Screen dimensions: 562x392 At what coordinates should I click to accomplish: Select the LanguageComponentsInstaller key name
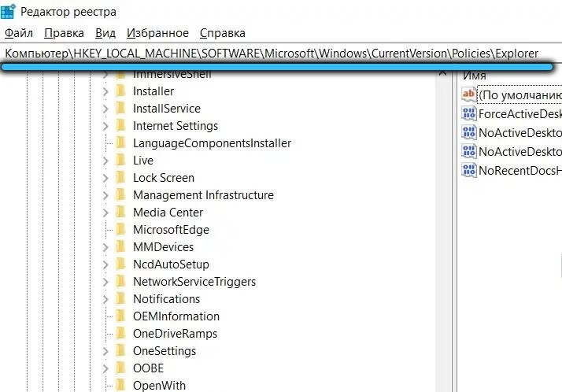coord(212,143)
